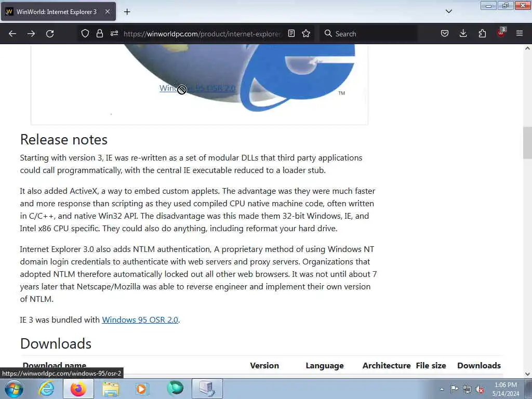Toggle reader view icon
The height and width of the screenshot is (399, 532).
point(291,33)
